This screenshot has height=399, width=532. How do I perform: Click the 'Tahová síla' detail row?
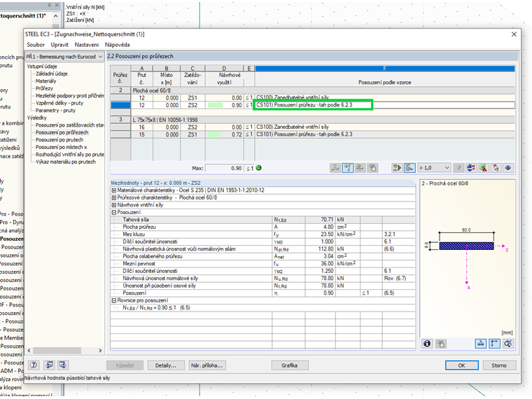click(262, 220)
